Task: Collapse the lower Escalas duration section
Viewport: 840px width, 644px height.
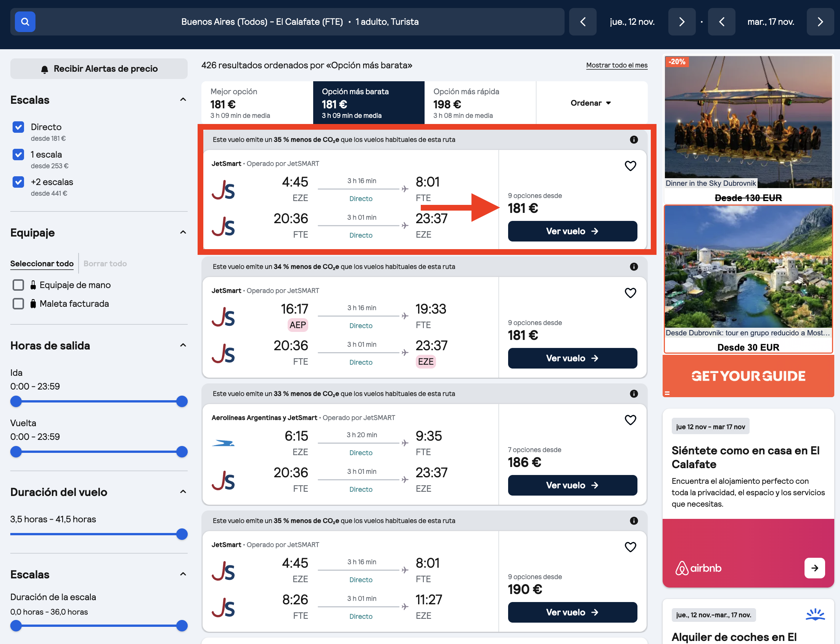Action: [183, 574]
